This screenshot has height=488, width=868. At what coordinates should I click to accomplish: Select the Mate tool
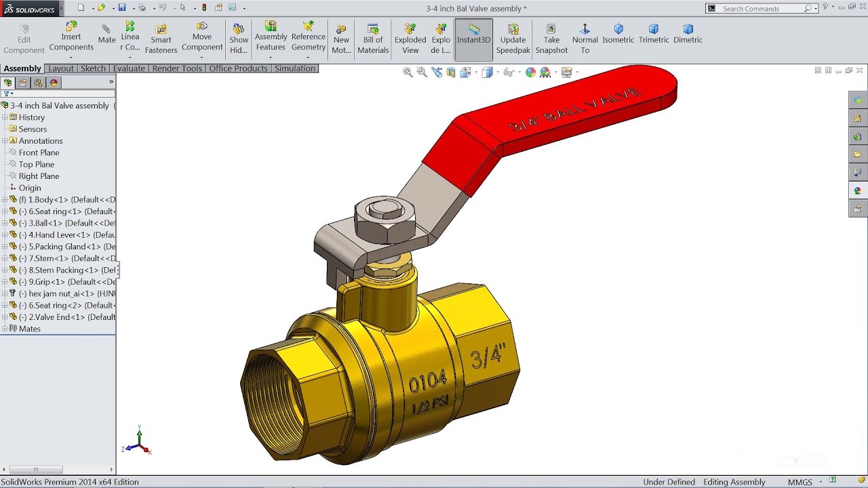106,34
